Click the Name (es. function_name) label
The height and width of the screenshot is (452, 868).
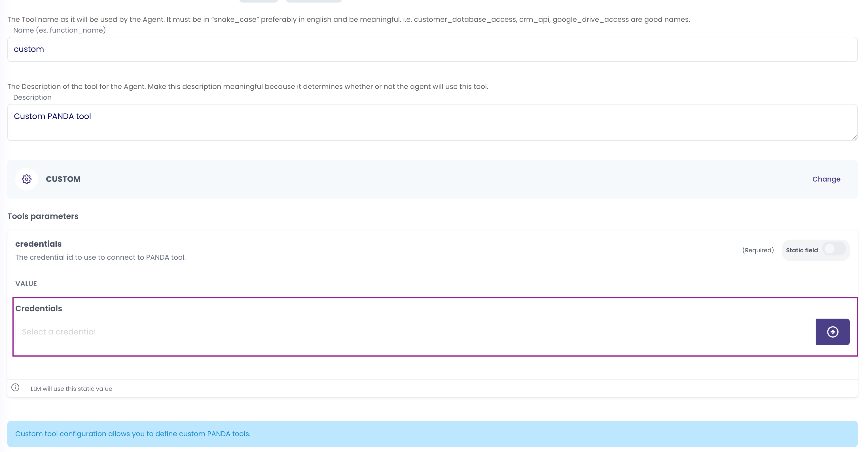point(59,30)
